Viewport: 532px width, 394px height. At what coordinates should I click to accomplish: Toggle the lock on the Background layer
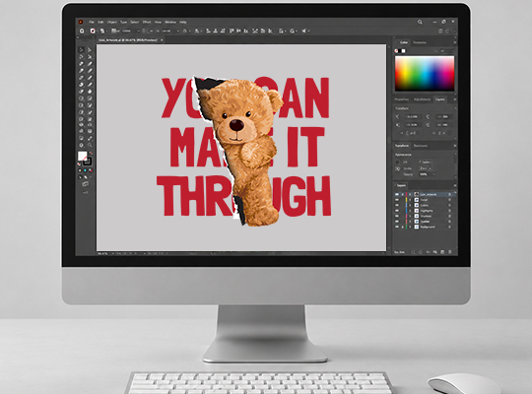tap(402, 227)
